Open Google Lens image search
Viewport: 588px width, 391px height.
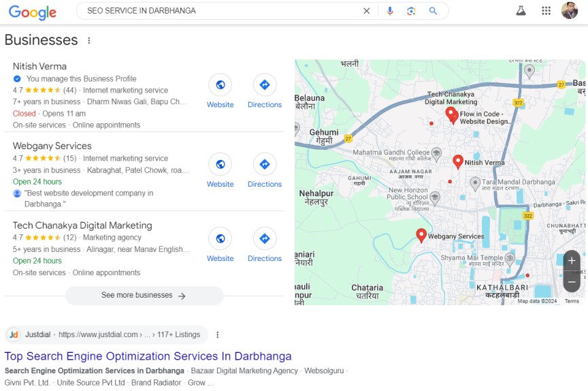click(x=411, y=11)
